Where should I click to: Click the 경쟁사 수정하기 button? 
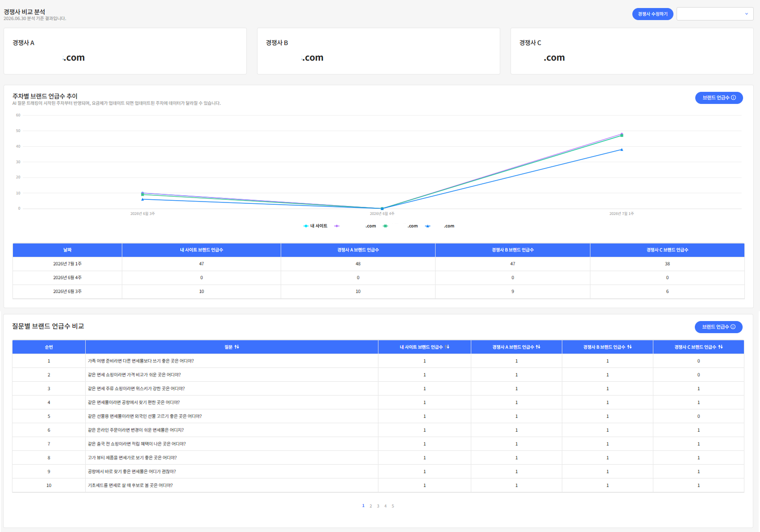(x=652, y=14)
